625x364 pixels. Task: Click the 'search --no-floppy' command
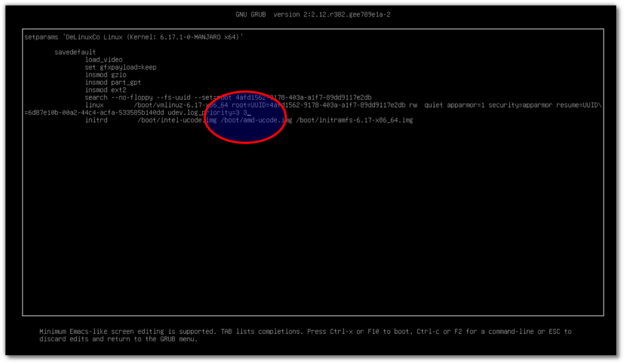pos(121,98)
